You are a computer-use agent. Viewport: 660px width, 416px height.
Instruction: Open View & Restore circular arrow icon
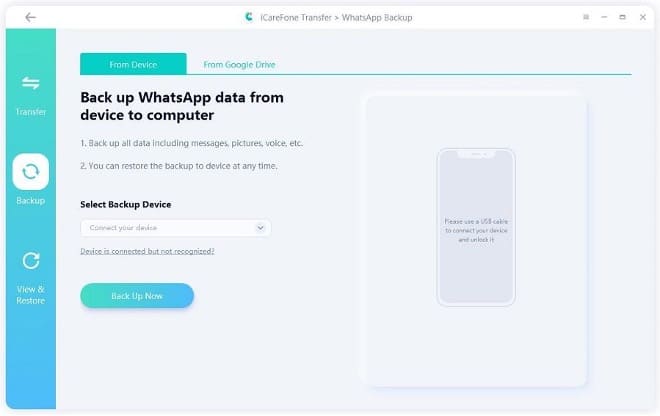(x=31, y=261)
